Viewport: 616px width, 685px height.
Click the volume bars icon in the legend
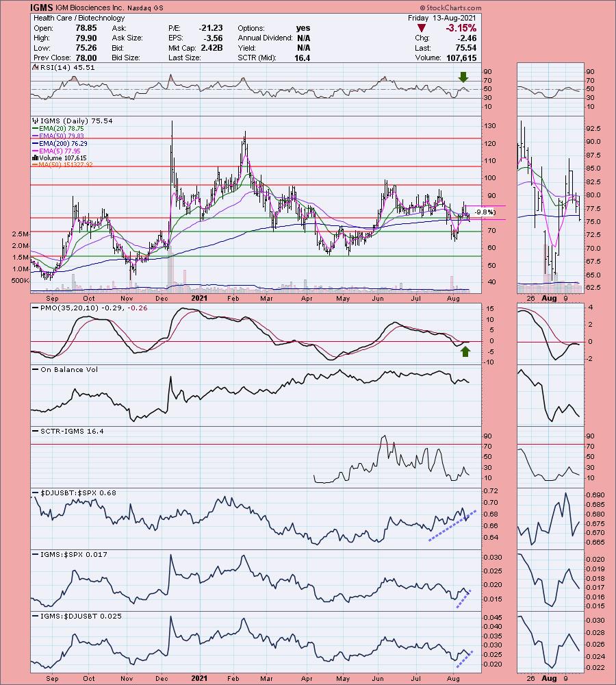pyautogui.click(x=36, y=158)
